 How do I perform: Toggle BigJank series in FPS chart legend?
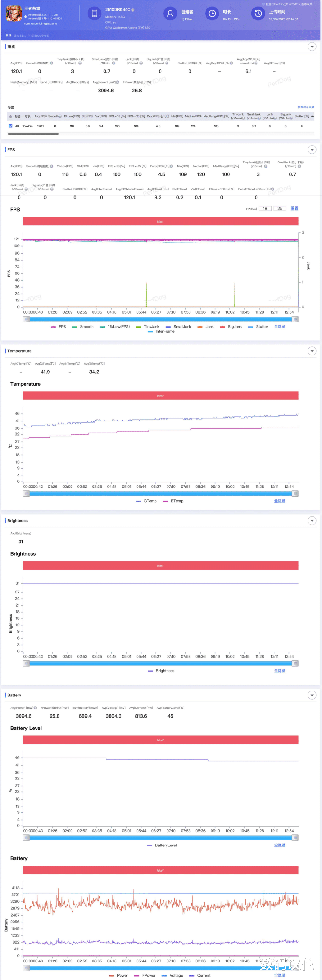pos(231,327)
